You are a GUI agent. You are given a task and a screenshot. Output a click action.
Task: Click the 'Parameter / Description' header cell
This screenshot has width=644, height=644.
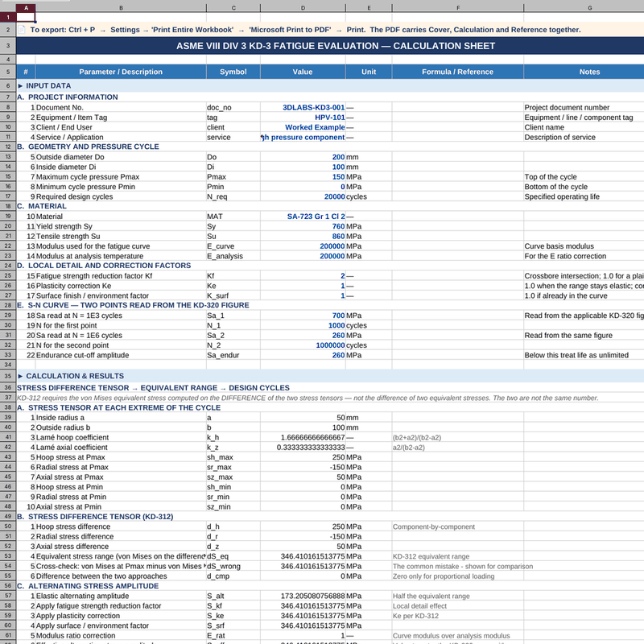coord(121,72)
